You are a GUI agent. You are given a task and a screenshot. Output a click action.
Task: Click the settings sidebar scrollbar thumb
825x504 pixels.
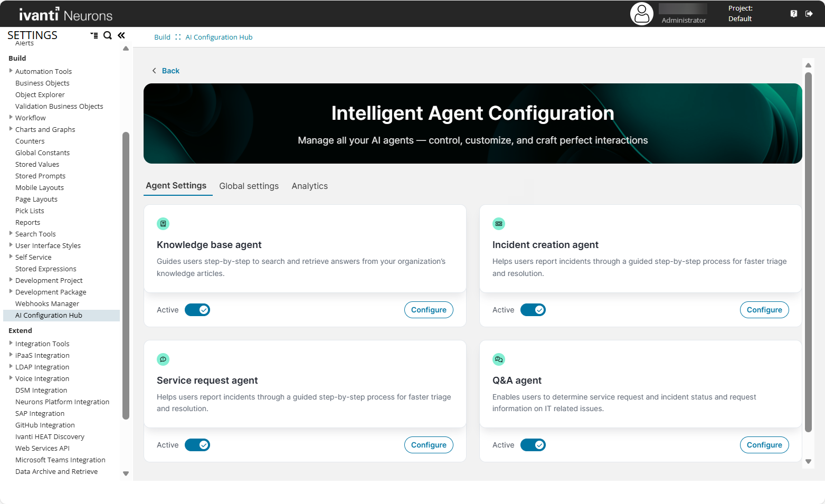[x=126, y=274]
